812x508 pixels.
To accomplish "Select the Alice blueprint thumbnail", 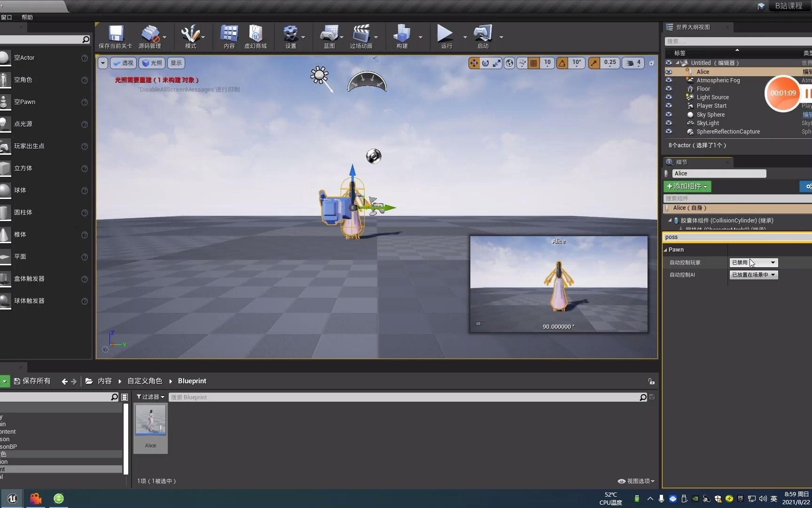I will 150,420.
